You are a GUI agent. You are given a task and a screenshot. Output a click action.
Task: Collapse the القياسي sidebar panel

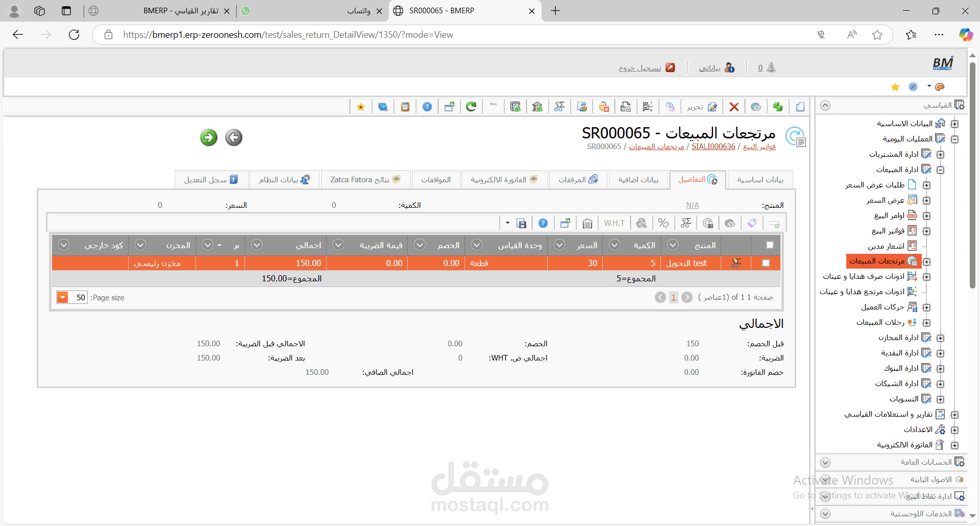[825, 106]
